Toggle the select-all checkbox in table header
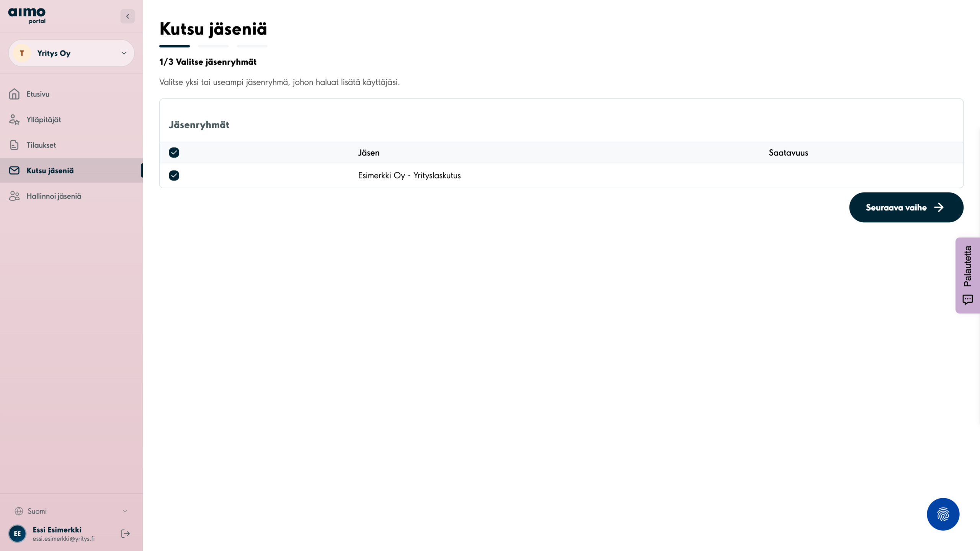 point(174,153)
